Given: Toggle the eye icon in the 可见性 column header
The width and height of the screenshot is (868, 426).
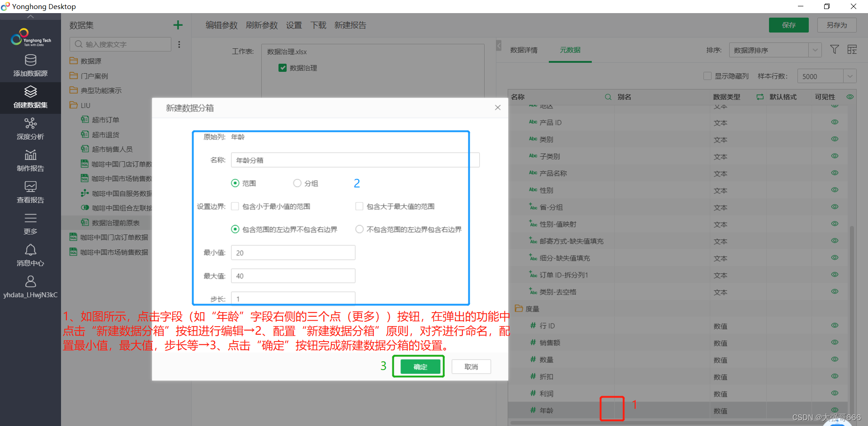Looking at the screenshot, I should (x=850, y=97).
